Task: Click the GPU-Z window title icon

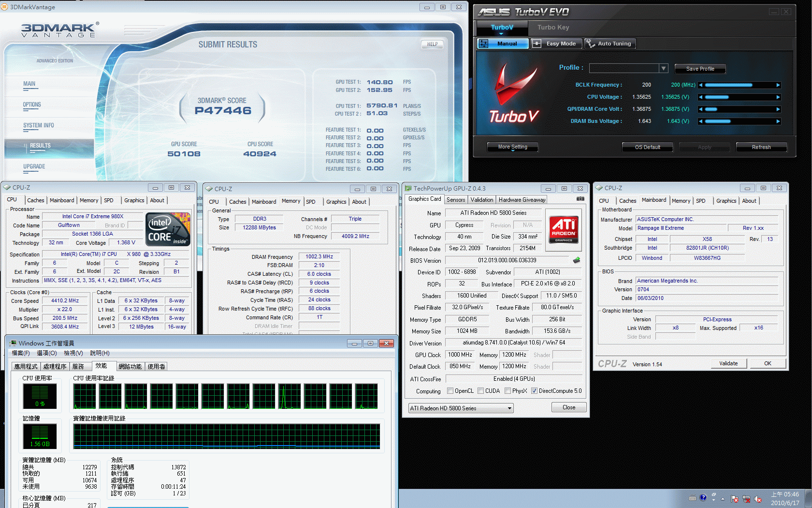Action: (x=408, y=189)
